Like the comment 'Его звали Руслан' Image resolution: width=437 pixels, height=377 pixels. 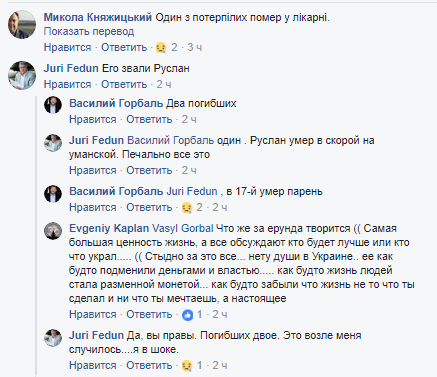click(67, 84)
